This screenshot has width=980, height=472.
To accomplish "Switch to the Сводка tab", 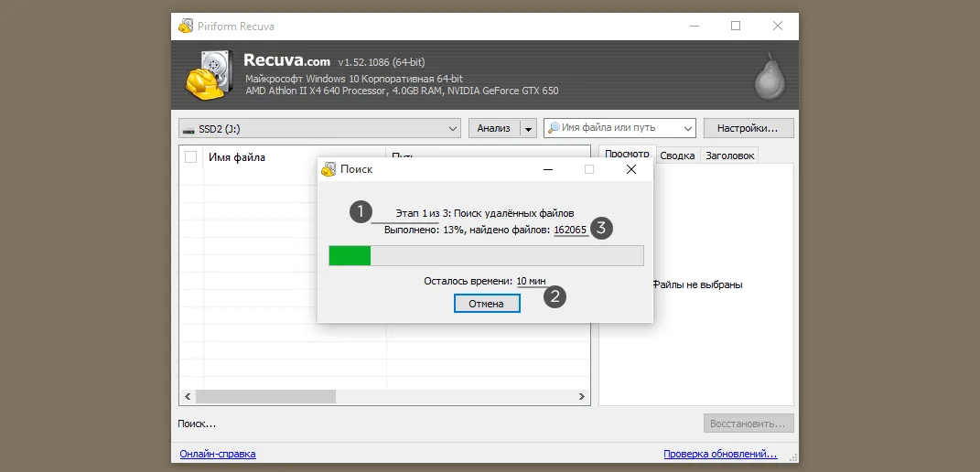I will pyautogui.click(x=677, y=156).
